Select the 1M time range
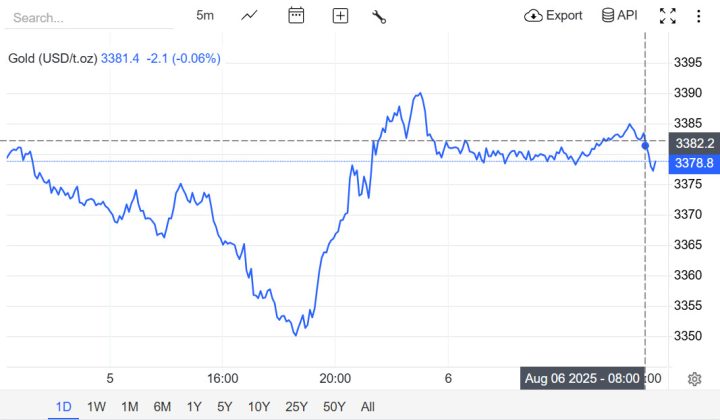The height and width of the screenshot is (420, 720). click(x=129, y=406)
